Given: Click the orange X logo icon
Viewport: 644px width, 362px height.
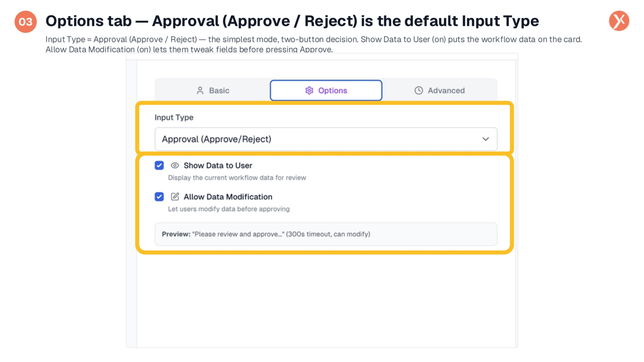Looking at the screenshot, I should [x=619, y=21].
